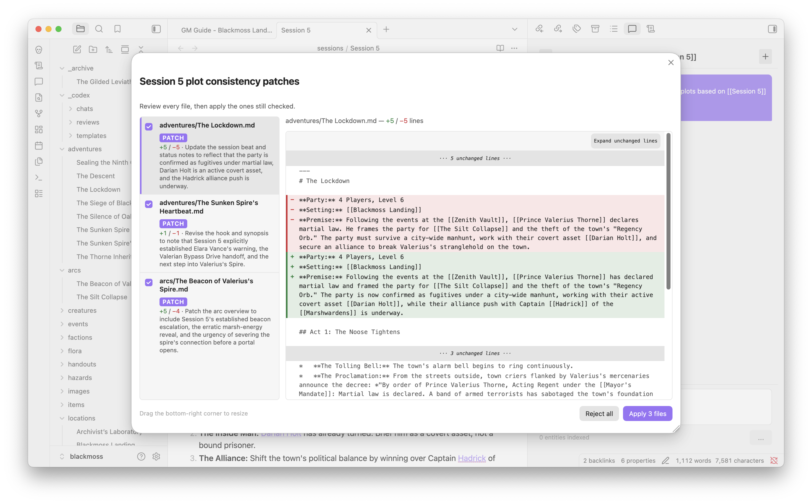812x504 pixels.
Task: Create a new note with pencil icon
Action: pyautogui.click(x=77, y=50)
